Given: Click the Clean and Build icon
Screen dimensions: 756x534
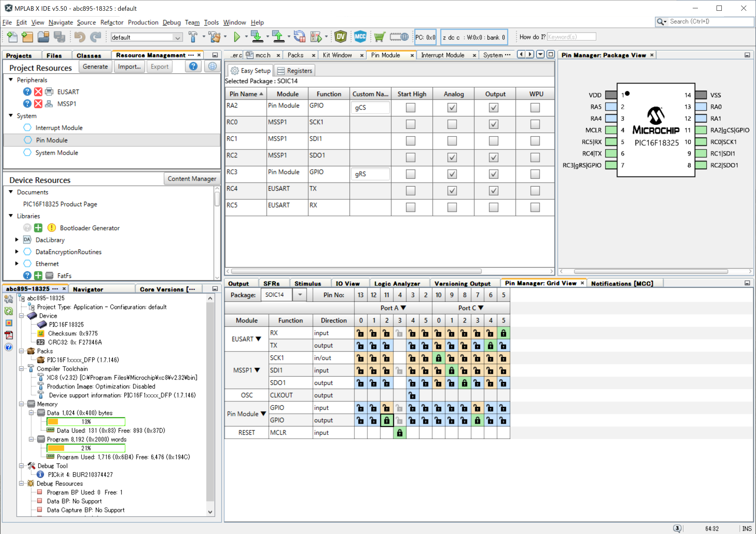Looking at the screenshot, I should pyautogui.click(x=215, y=37).
